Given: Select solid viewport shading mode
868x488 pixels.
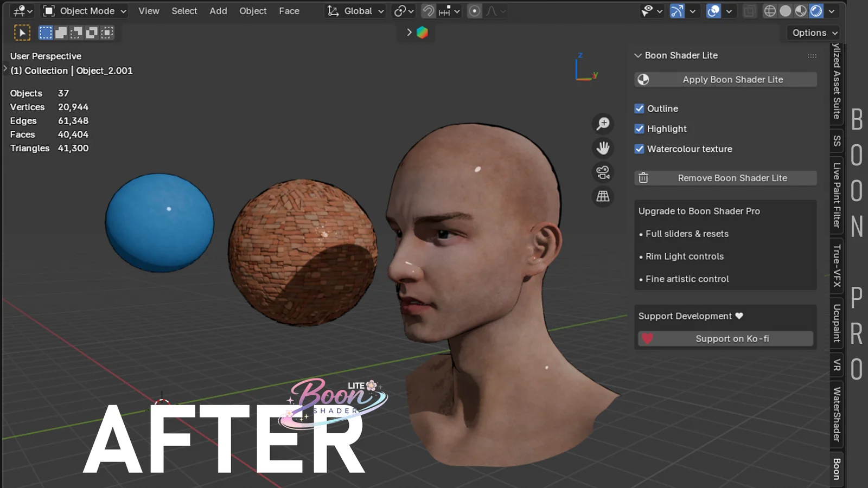Looking at the screenshot, I should click(x=785, y=11).
